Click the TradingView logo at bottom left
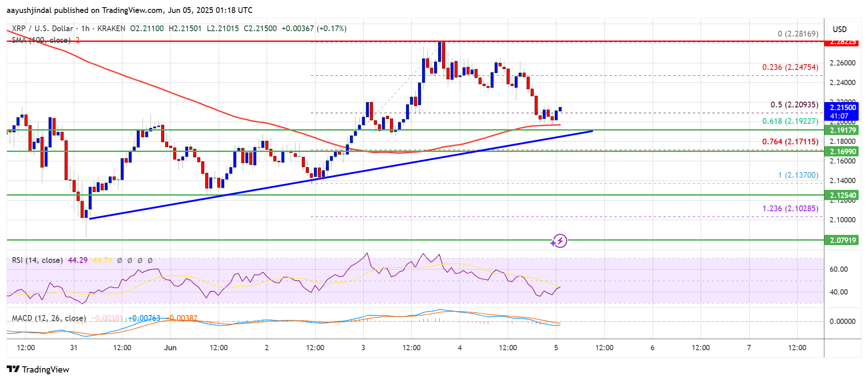 click(x=38, y=369)
